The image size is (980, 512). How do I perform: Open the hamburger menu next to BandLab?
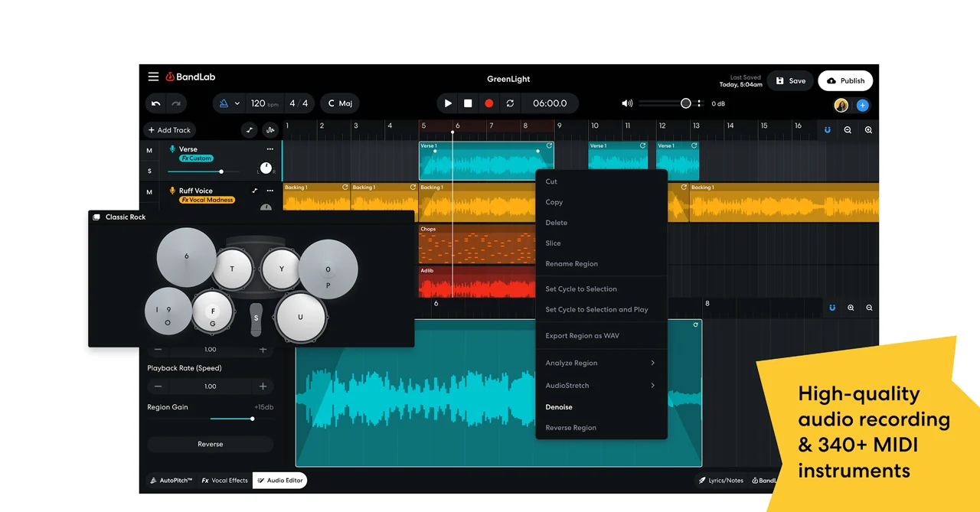pos(153,77)
